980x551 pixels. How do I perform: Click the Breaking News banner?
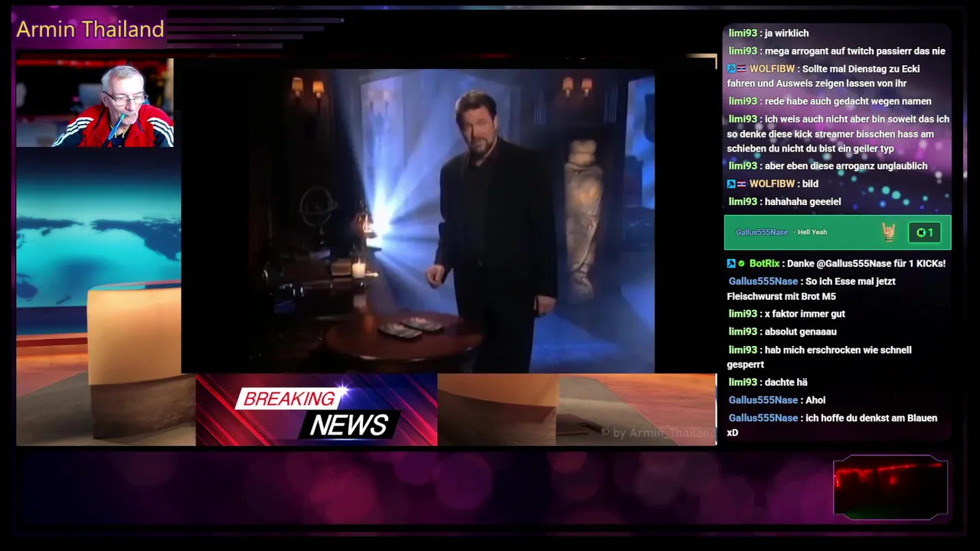pos(316,410)
